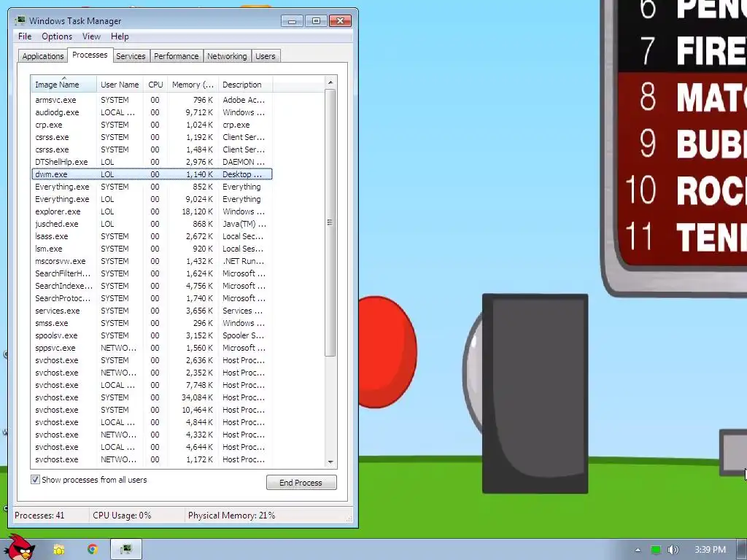This screenshot has height=560, width=747.
Task: Open Windows Explorer from the taskbar
Action: (x=59, y=550)
